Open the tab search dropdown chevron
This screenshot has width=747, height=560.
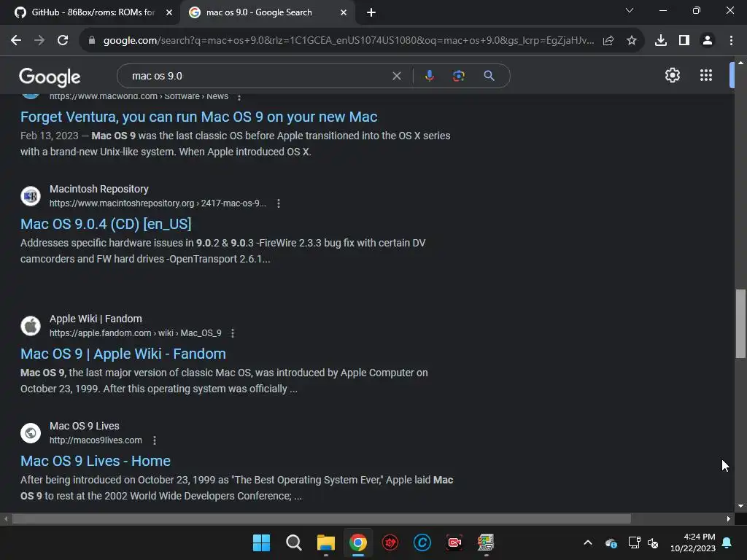pyautogui.click(x=630, y=10)
